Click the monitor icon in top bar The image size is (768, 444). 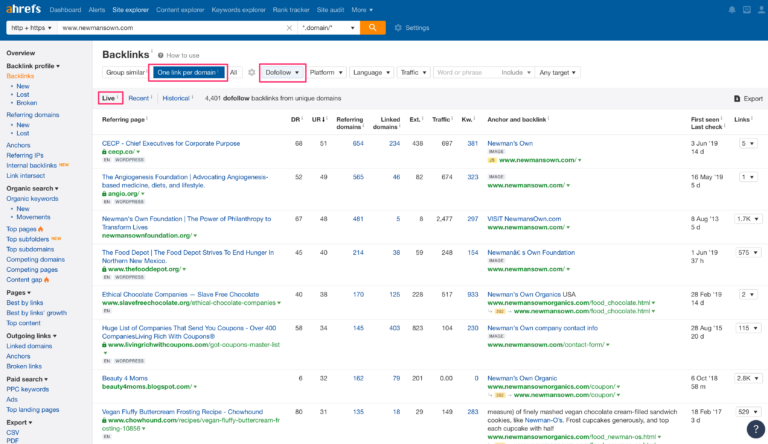click(x=746, y=10)
